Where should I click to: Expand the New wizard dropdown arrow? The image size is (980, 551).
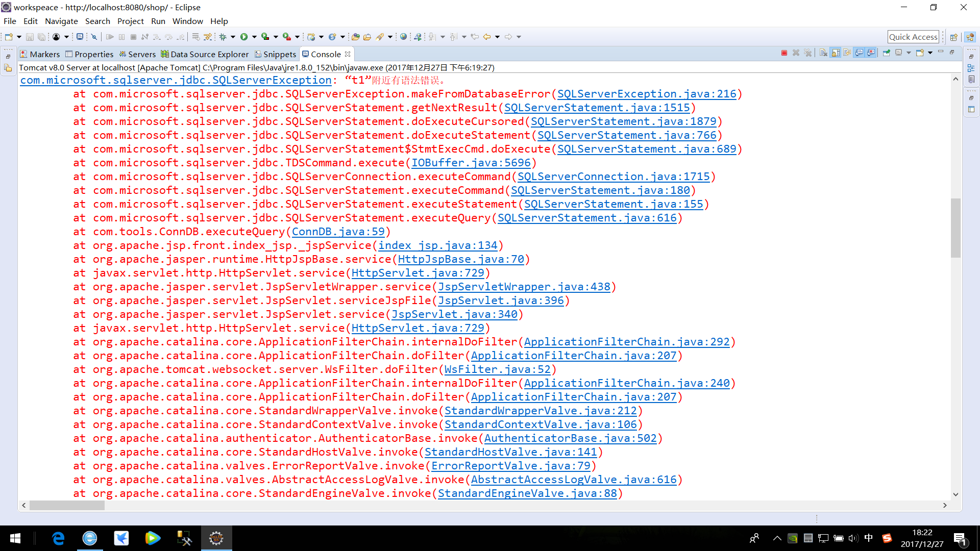pos(19,37)
